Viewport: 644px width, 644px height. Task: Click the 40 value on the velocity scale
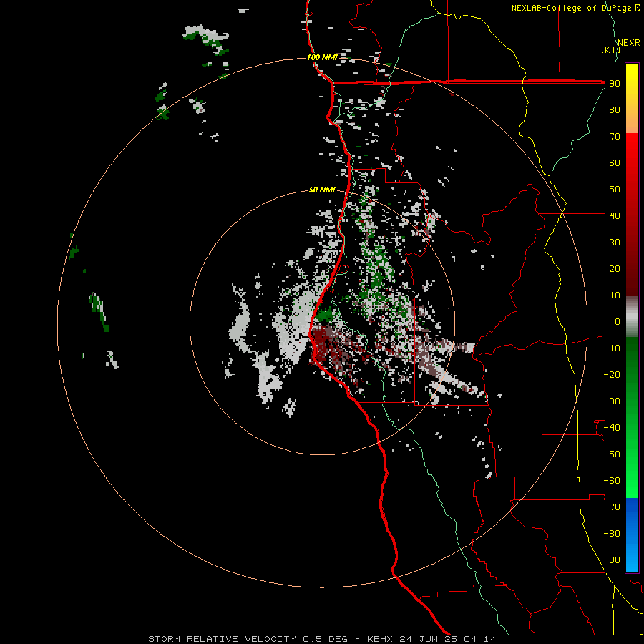click(x=615, y=215)
